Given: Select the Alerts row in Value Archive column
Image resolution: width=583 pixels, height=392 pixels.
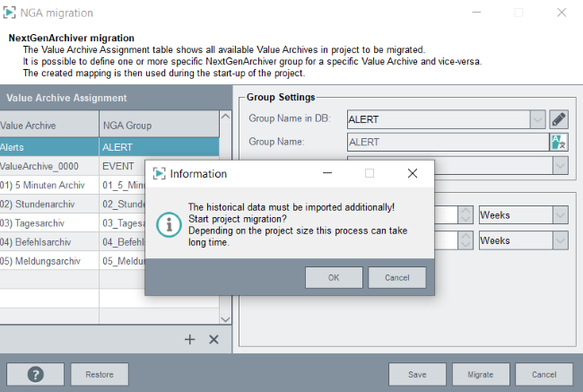Looking at the screenshot, I should click(x=49, y=147).
